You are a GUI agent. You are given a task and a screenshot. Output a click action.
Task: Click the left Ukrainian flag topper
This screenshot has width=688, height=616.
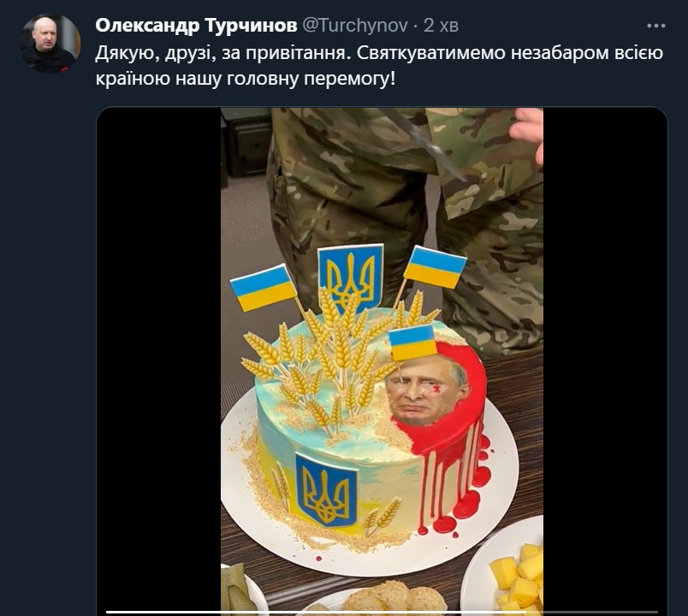pyautogui.click(x=264, y=287)
